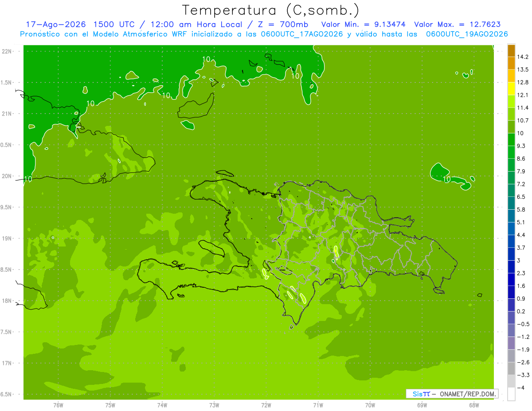Image resolution: width=532 pixels, height=411 pixels.
Task: Click the "69W" longitude label
Action: point(422,405)
